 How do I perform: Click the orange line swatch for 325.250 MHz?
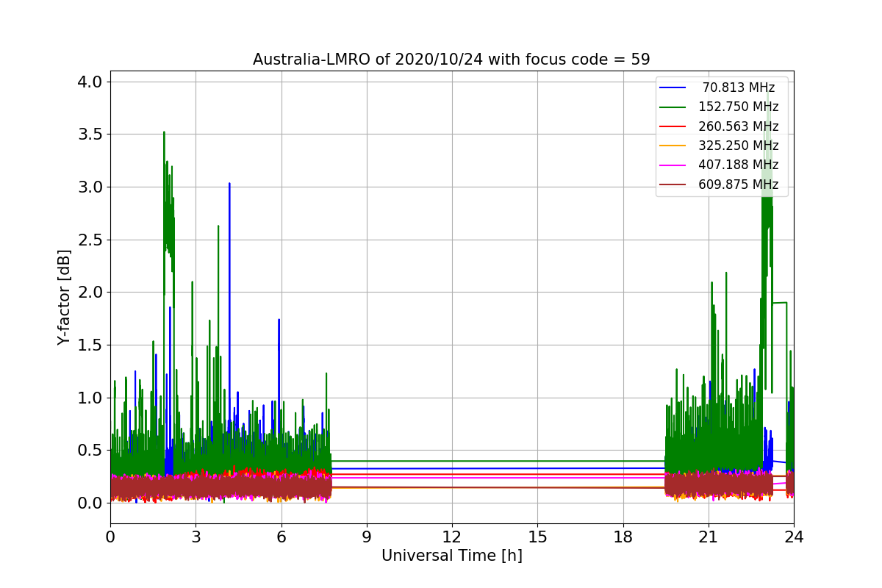[x=673, y=146]
